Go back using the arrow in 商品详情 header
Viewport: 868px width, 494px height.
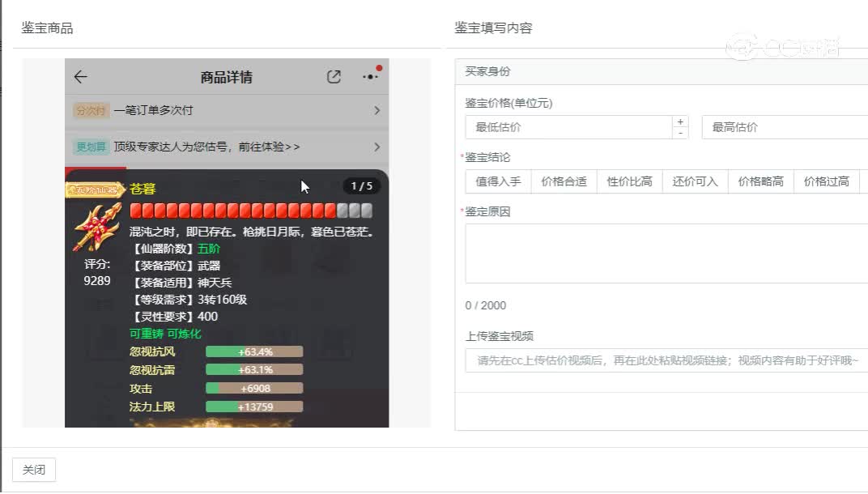tap(81, 77)
